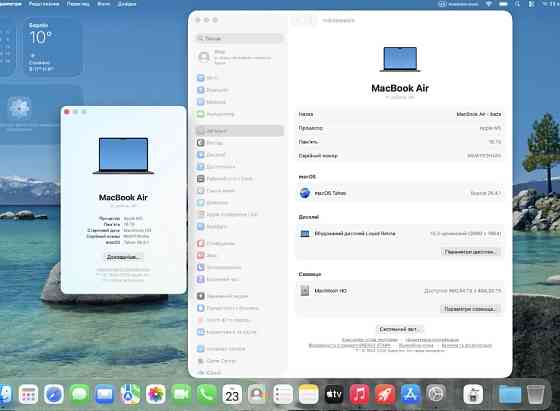Launch Maps from the Dock
This screenshot has height=411, width=560.
pos(130,395)
